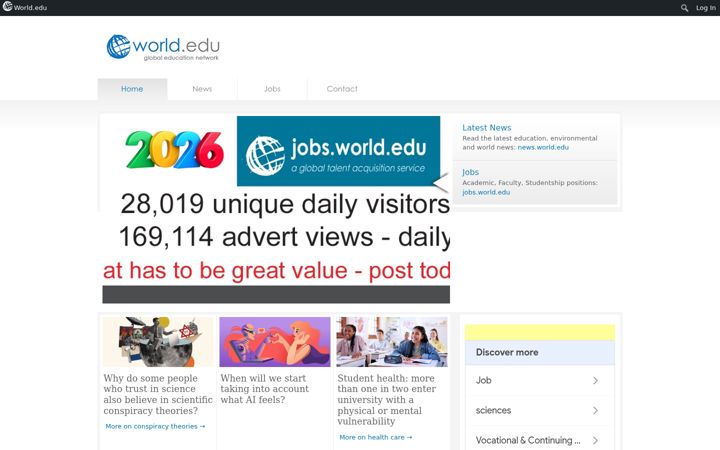The image size is (720, 450).
Task: Open the conspiracy theories article thumbnail
Action: (x=158, y=342)
